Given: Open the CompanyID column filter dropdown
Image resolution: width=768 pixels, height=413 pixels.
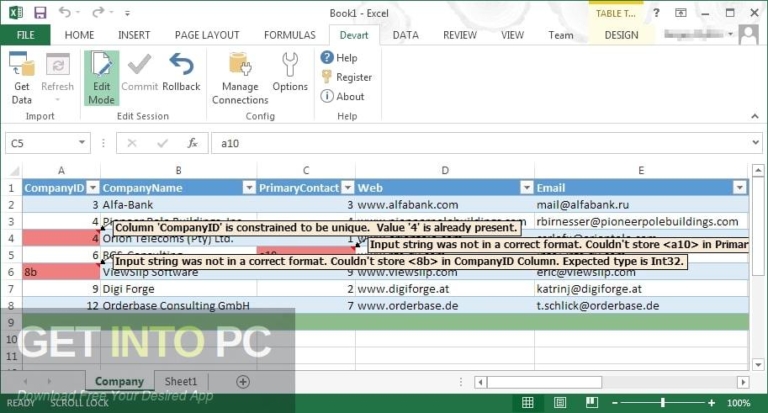Looking at the screenshot, I should (93, 188).
